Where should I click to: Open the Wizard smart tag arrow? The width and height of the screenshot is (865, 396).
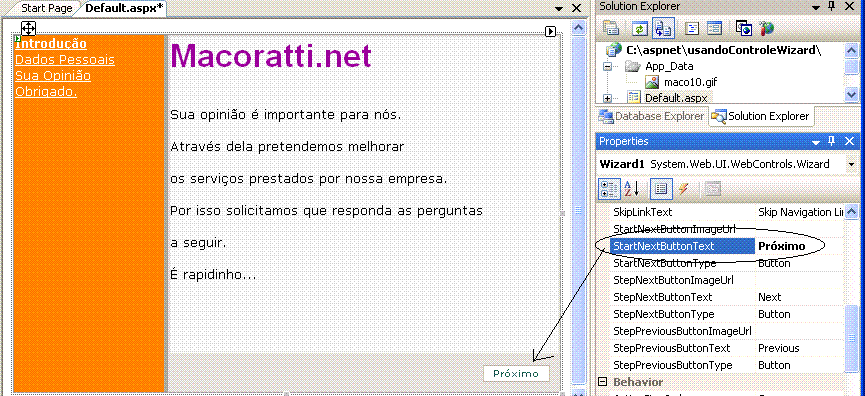[550, 31]
